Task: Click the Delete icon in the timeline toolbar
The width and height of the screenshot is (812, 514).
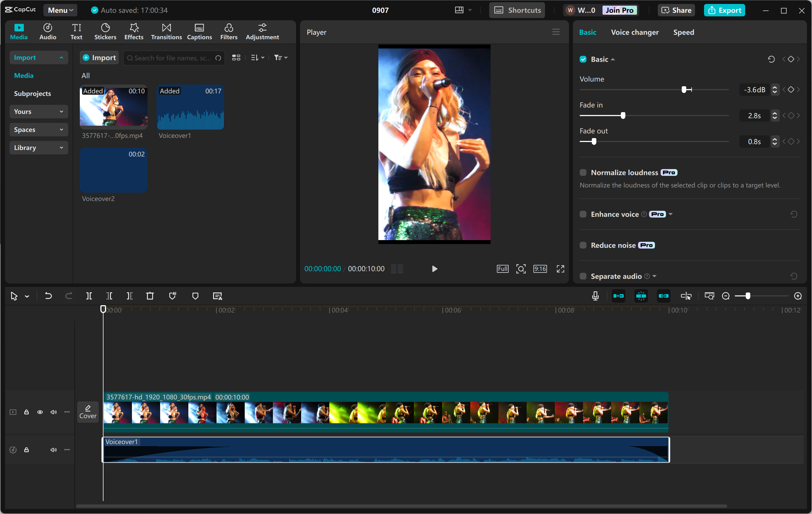Action: (150, 296)
